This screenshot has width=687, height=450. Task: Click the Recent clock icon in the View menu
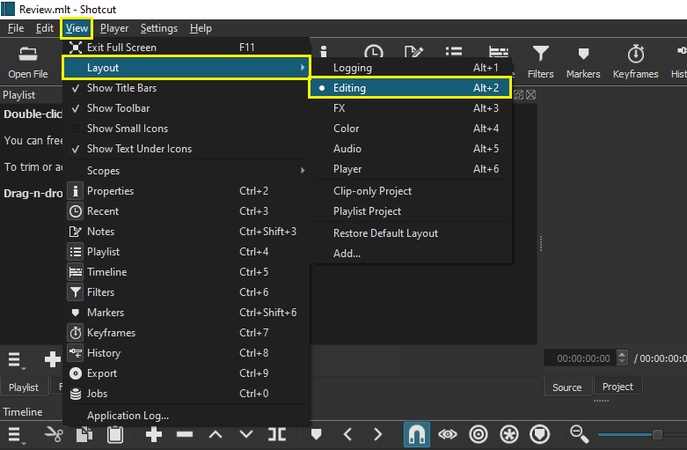(75, 211)
